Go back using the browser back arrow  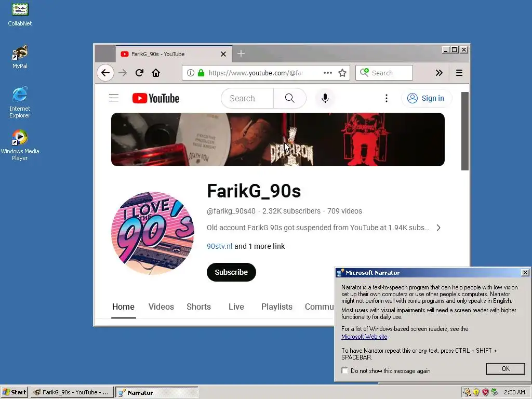(105, 73)
